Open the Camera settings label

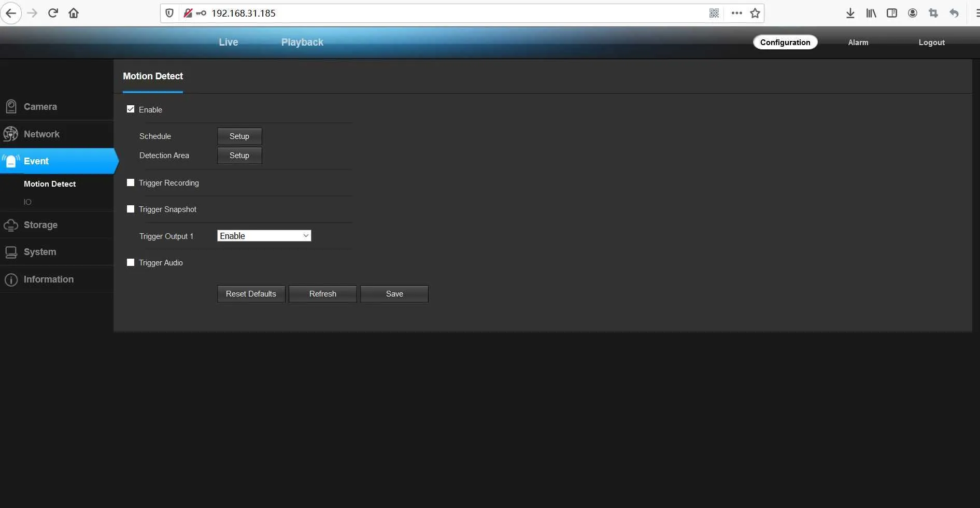(40, 106)
